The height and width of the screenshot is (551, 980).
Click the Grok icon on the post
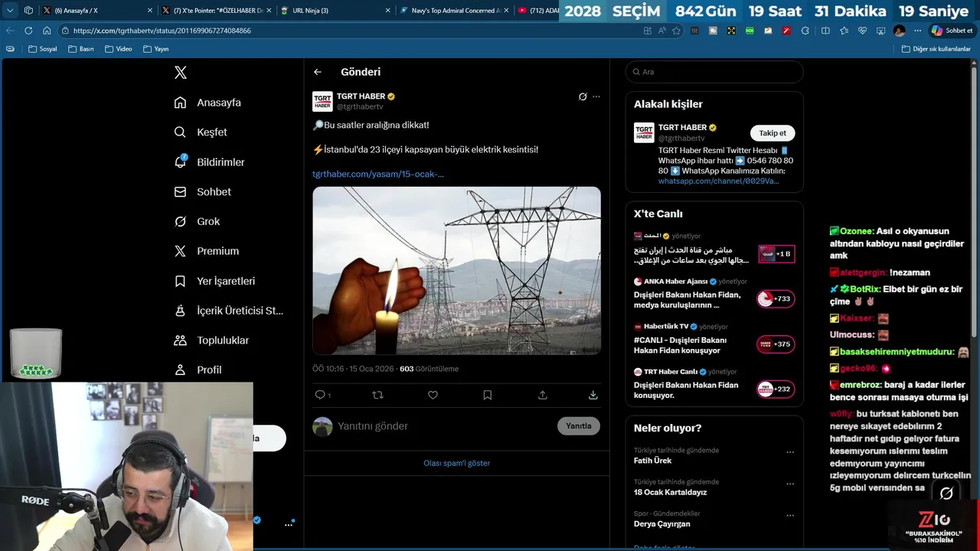(583, 96)
